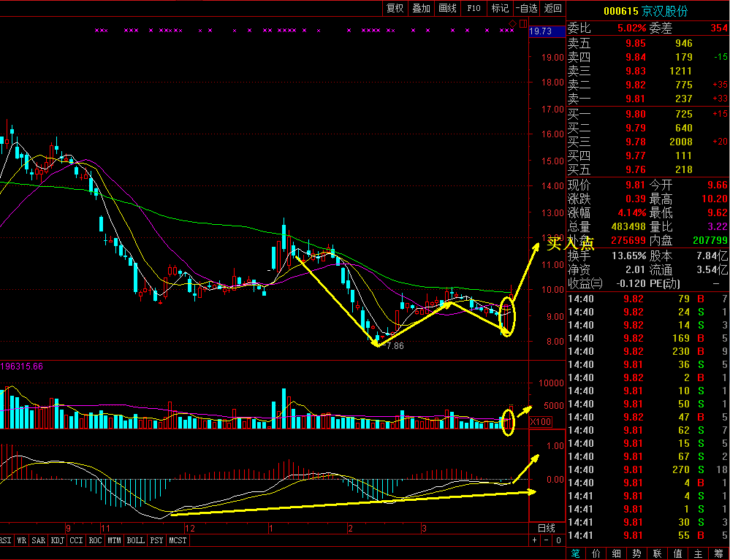Switch indicator to KDJ tab
The image size is (730, 560).
pos(56,540)
